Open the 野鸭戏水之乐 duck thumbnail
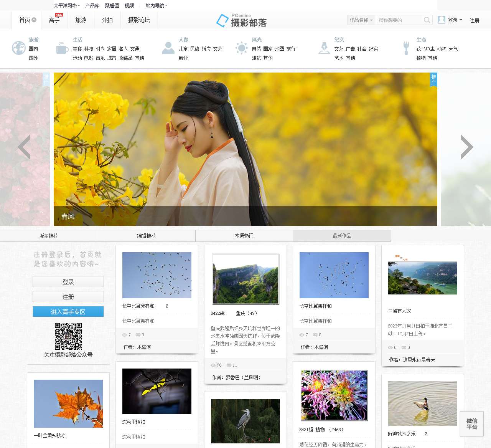The height and width of the screenshot is (448, 491). pos(423,403)
